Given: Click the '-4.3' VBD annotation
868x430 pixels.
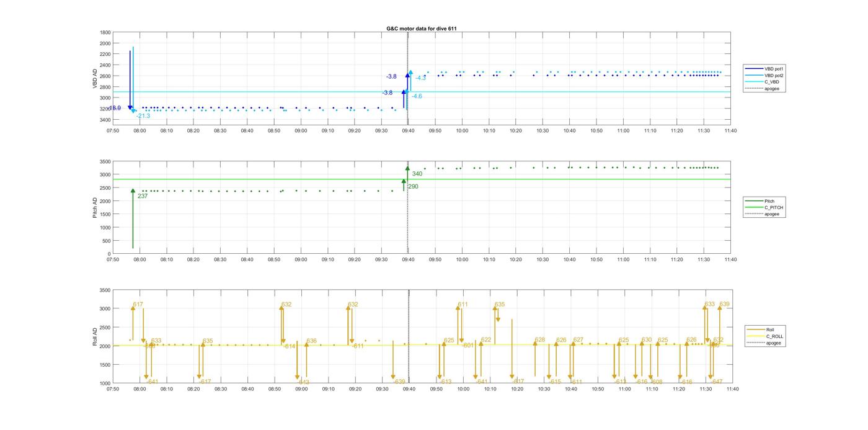Looking at the screenshot, I should click(x=420, y=78).
